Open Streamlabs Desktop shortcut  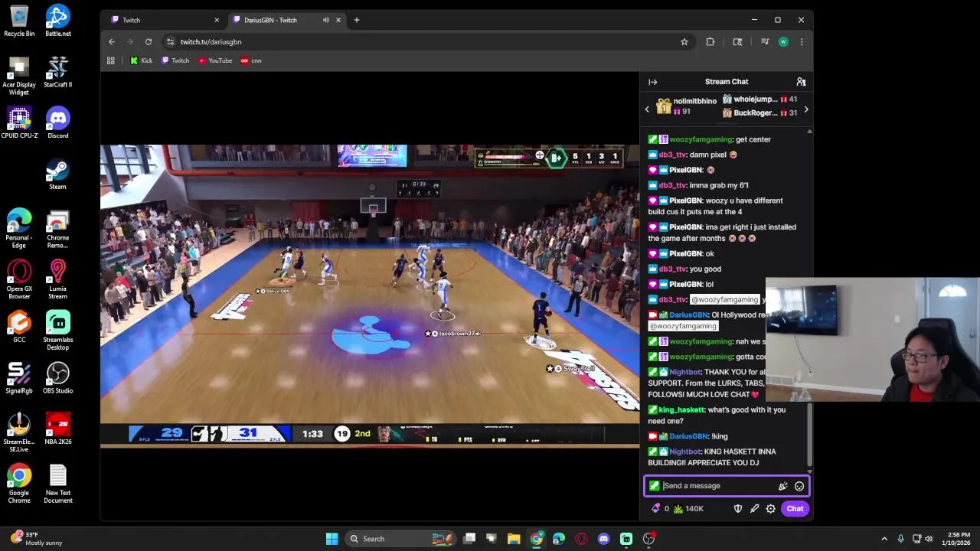[x=58, y=331]
